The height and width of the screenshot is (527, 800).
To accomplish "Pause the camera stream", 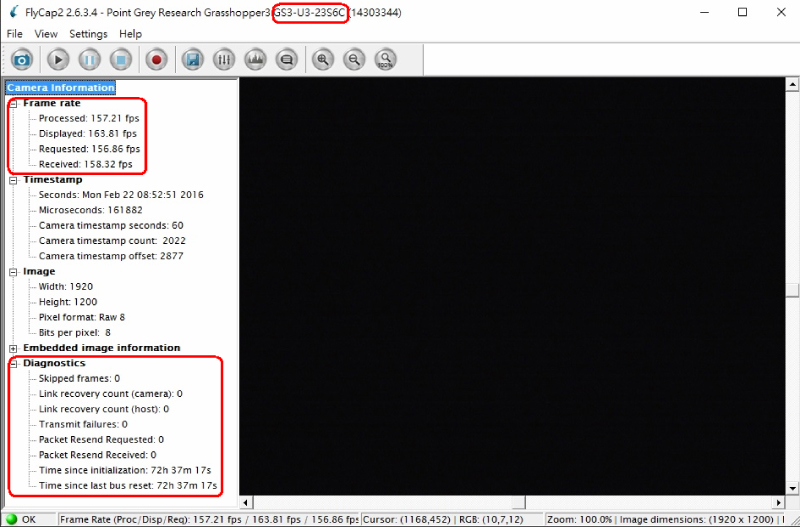I will coord(89,60).
